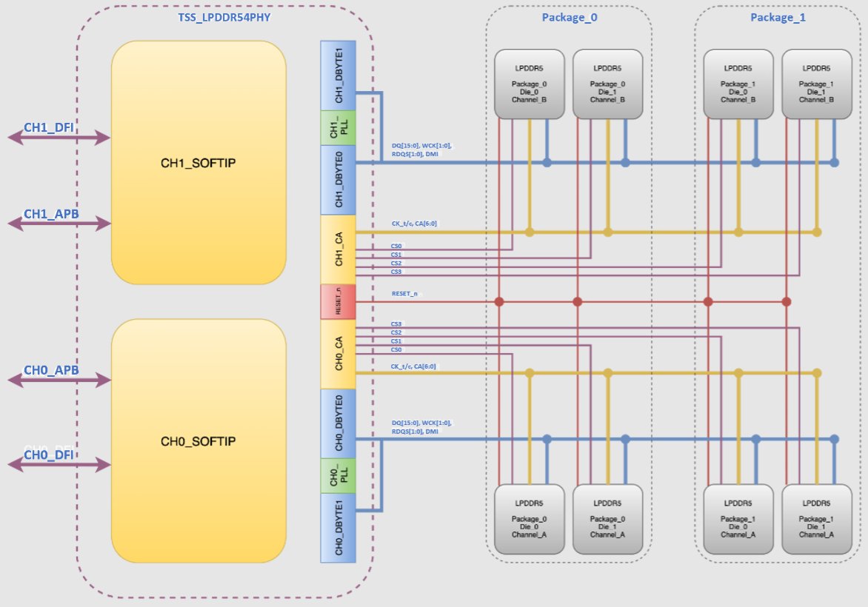Select the CH1_SOFTIP block
Viewport: 868px width, 607px height.
coord(198,163)
